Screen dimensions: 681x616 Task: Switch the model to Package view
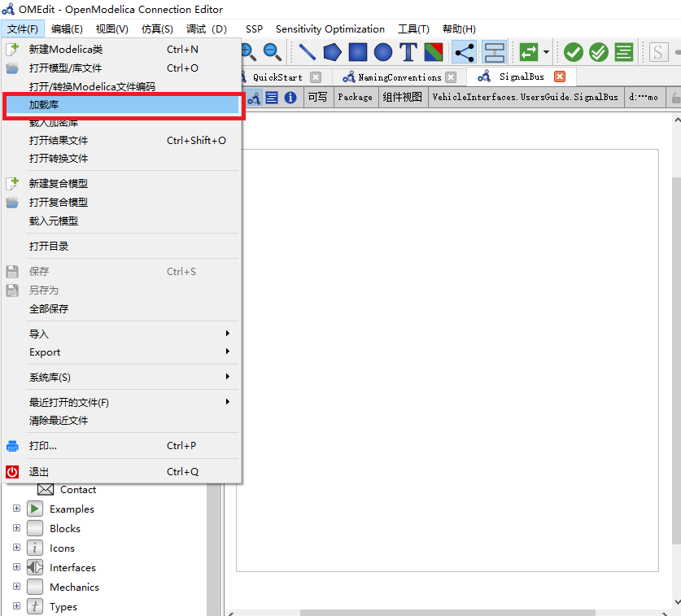[x=355, y=97]
